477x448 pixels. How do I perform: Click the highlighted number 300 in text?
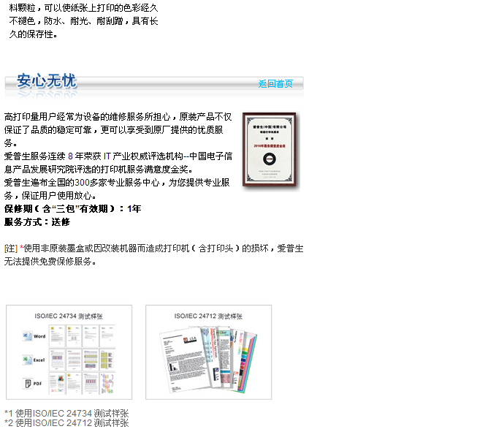[x=82, y=183]
